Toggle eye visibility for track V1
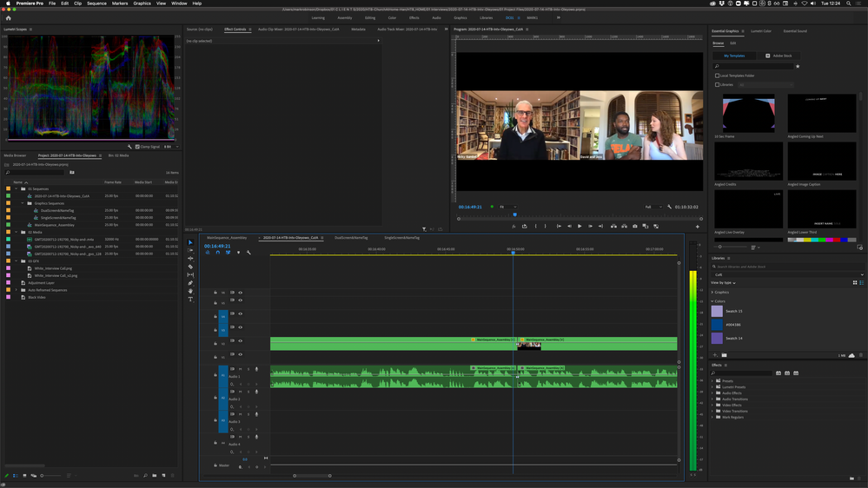Screen dimensions: 868x488 click(241, 354)
